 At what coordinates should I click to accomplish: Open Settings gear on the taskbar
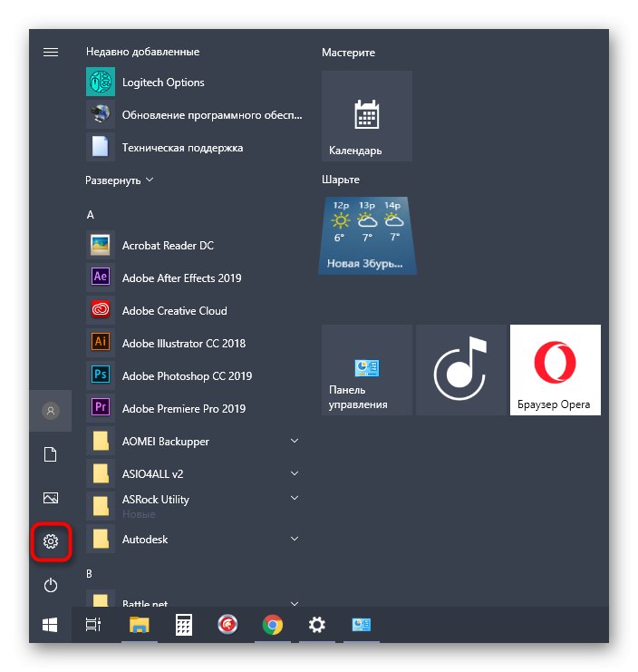tap(317, 625)
